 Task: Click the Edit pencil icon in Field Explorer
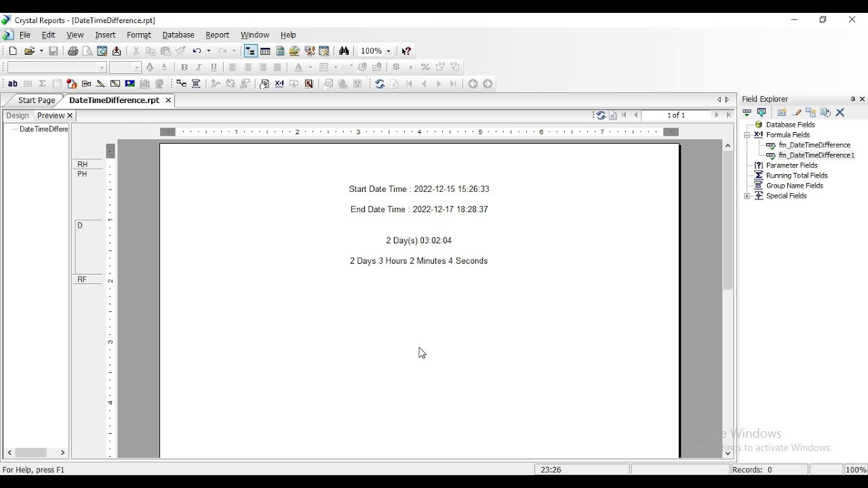click(797, 113)
